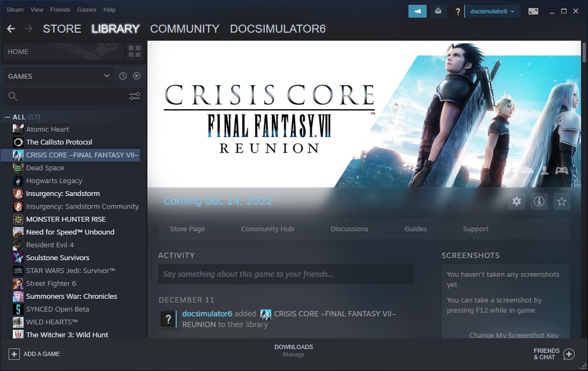This screenshot has width=588, height=371.
Task: Open the View menu
Action: pyautogui.click(x=37, y=10)
